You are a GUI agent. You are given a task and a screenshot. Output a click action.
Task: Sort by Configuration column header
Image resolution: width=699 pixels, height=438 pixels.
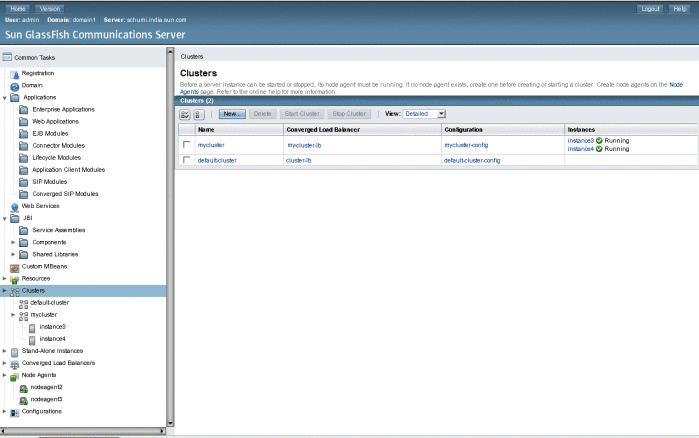(x=463, y=130)
